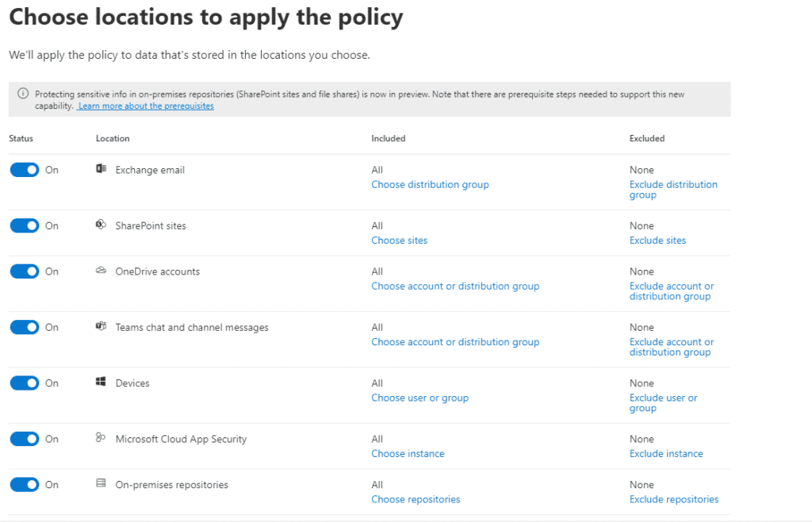Select On-premises repositories label
The image size is (812, 523).
pyautogui.click(x=171, y=485)
